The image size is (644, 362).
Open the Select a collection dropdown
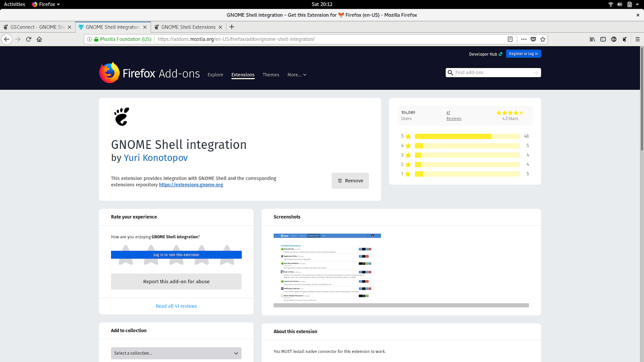tap(176, 353)
